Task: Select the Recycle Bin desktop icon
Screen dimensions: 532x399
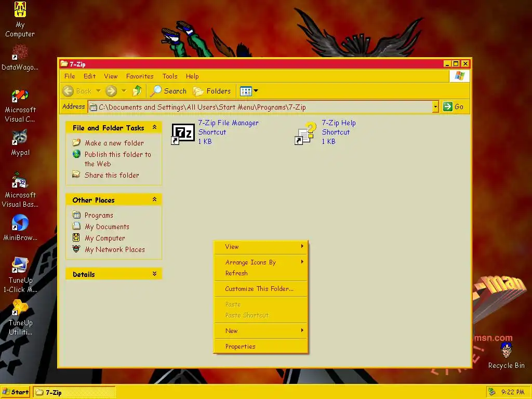Action: tap(506, 350)
